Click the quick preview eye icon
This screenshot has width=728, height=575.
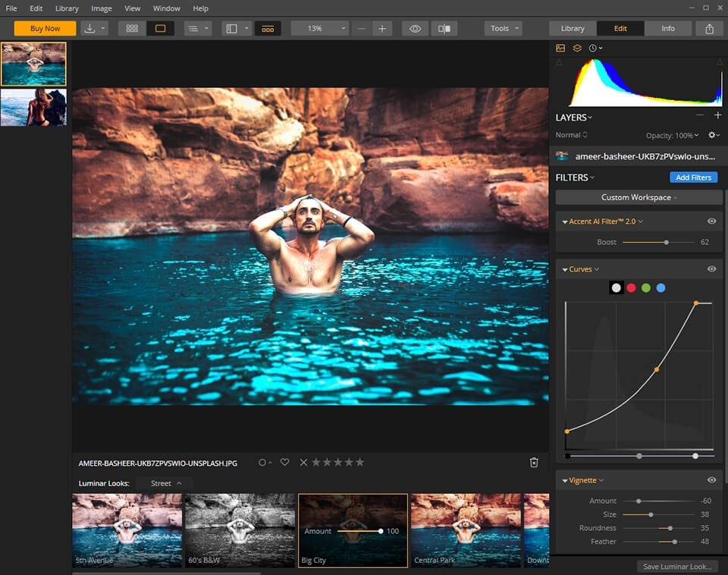(x=415, y=29)
